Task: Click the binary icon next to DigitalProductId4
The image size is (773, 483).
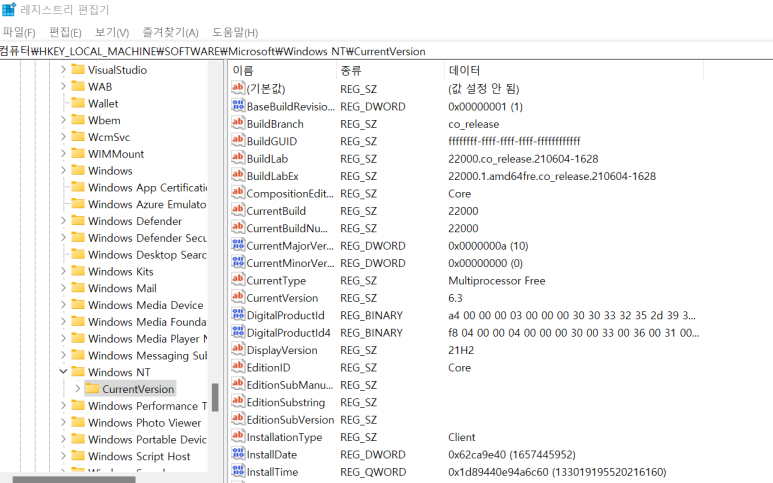Action: click(x=238, y=332)
